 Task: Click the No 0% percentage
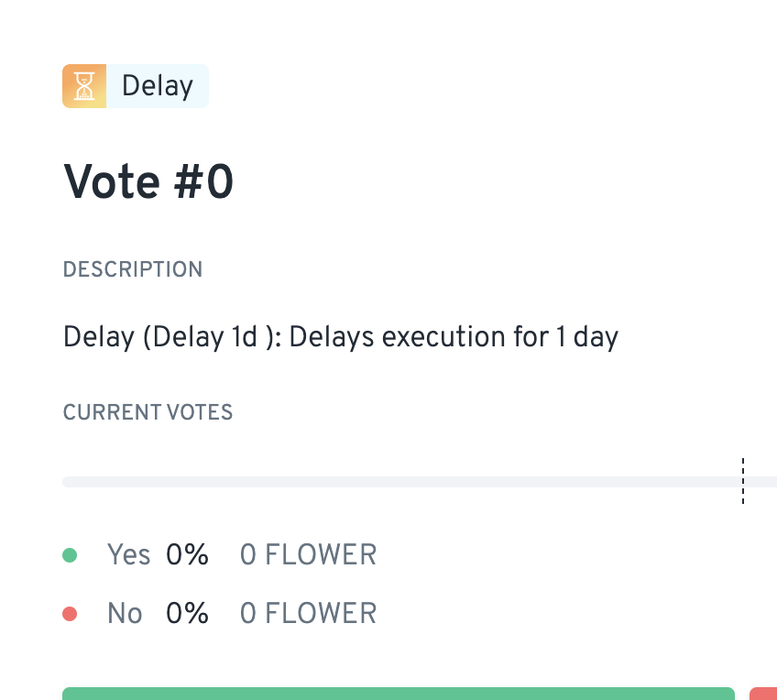(x=187, y=614)
